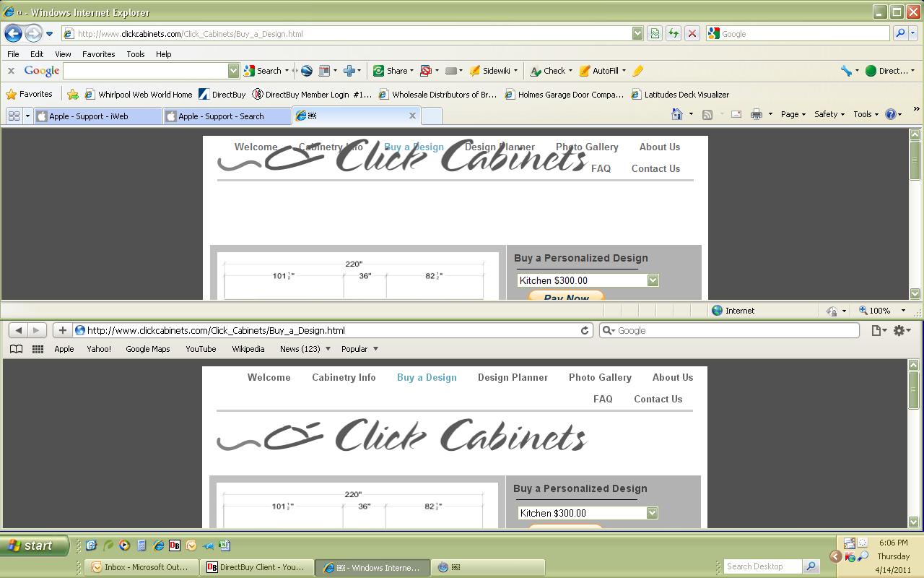Add current page to the Favorites bar

(x=73, y=95)
